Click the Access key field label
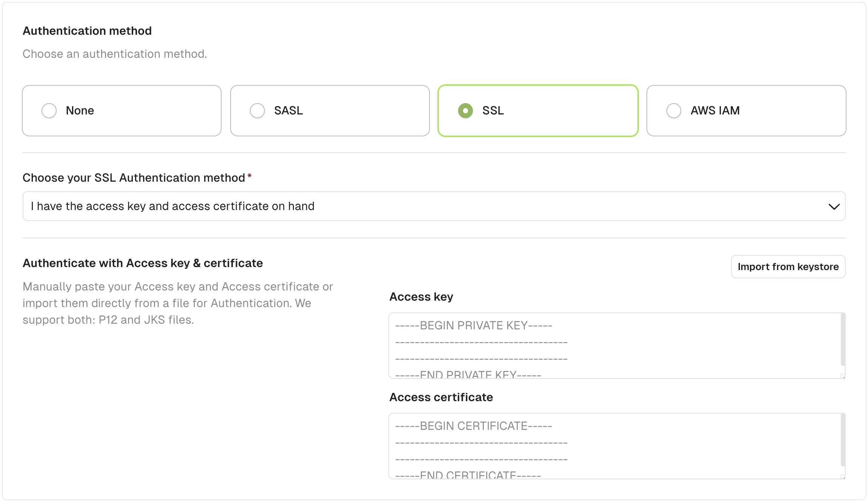Viewport: 868px width, 502px height. tap(421, 297)
